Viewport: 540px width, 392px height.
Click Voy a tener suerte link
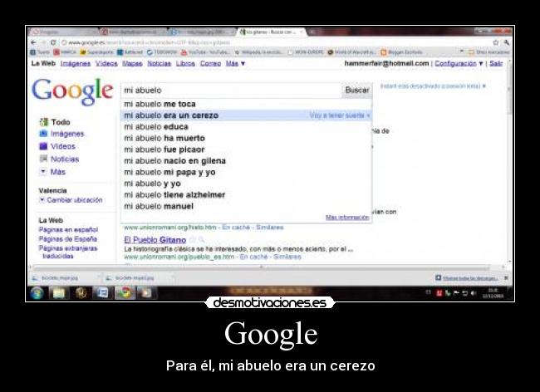pyautogui.click(x=340, y=115)
